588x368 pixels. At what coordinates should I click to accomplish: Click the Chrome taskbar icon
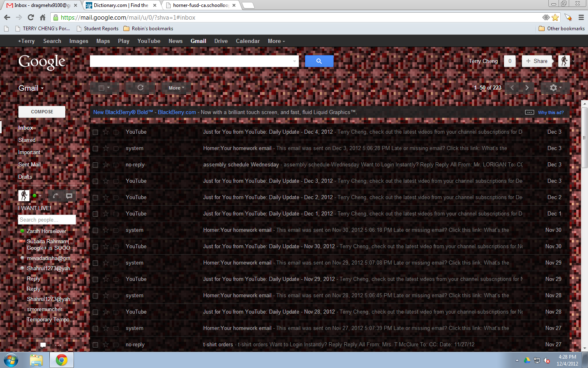(62, 360)
